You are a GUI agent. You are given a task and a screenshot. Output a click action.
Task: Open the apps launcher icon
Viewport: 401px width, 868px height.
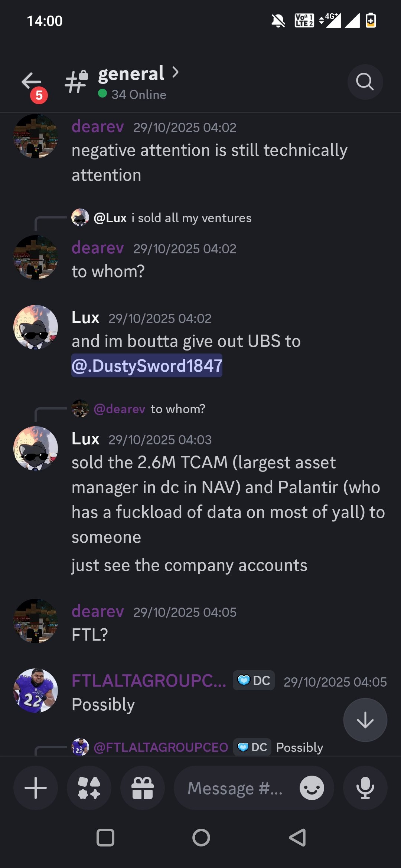(x=89, y=788)
